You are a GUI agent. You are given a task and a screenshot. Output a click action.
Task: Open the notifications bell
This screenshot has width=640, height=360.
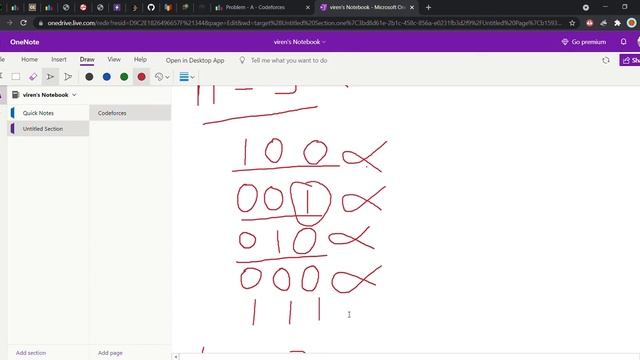624,42
